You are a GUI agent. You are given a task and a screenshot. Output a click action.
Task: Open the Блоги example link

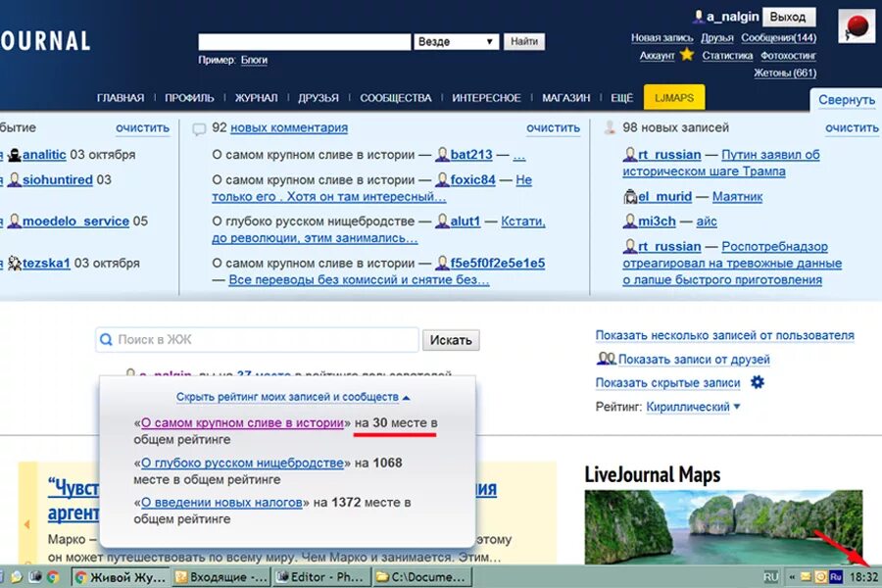[254, 60]
